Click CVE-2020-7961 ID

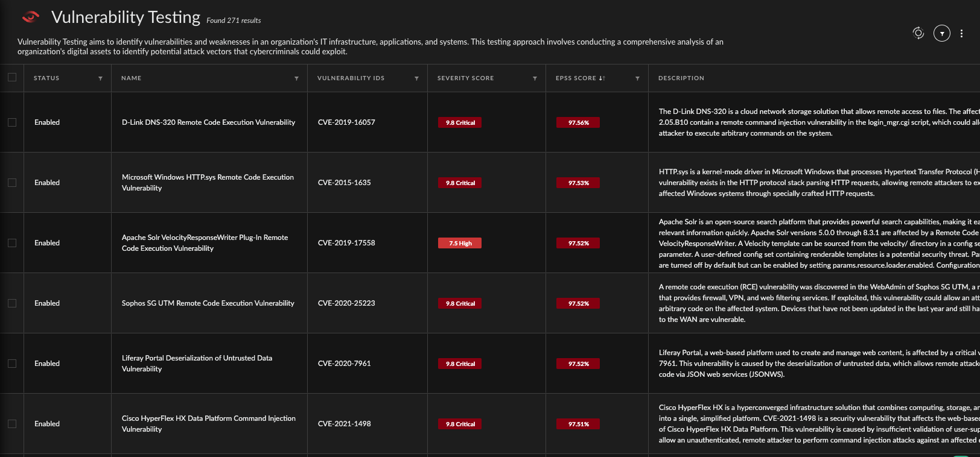click(345, 364)
